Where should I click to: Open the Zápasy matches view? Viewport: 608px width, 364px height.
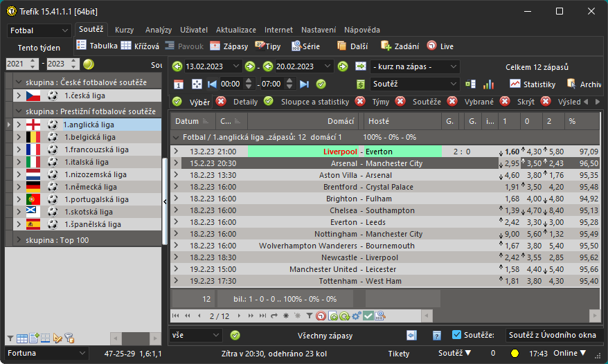point(229,46)
